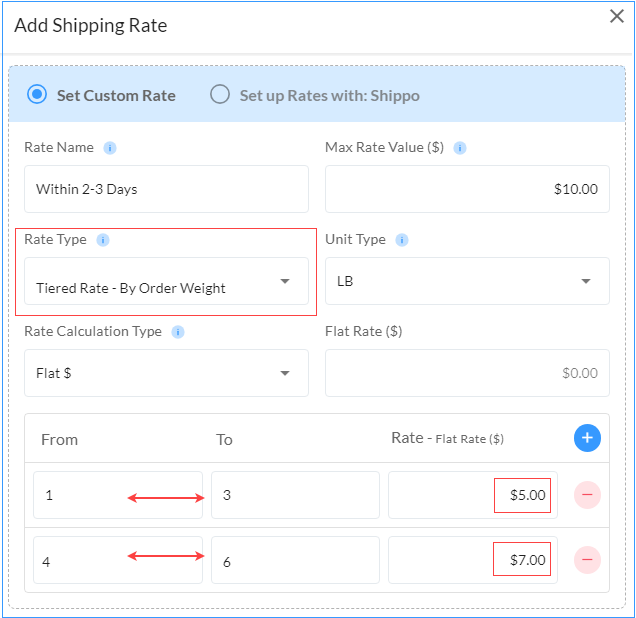Click the info icon next to Rate Type
This screenshot has height=618, width=636.
(103, 240)
